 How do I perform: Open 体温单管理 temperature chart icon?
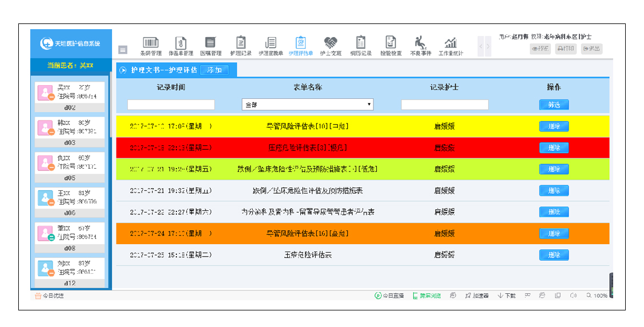point(180,43)
